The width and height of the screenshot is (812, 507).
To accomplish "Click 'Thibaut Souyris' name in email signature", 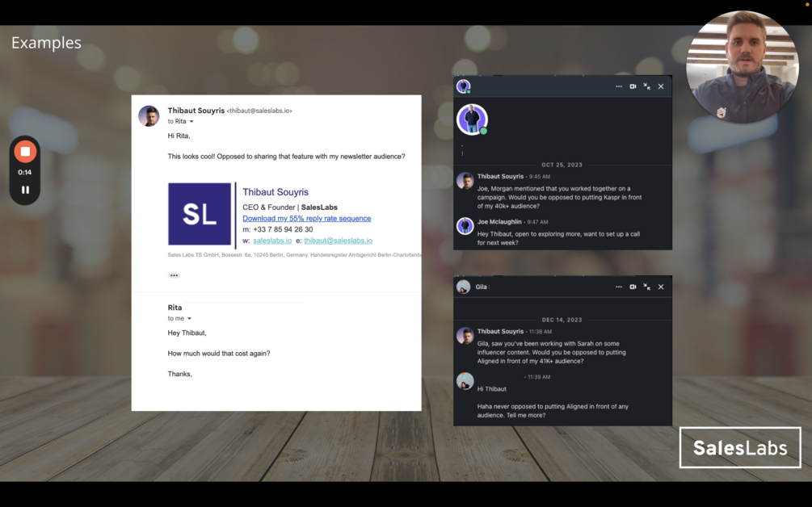I will coord(276,192).
